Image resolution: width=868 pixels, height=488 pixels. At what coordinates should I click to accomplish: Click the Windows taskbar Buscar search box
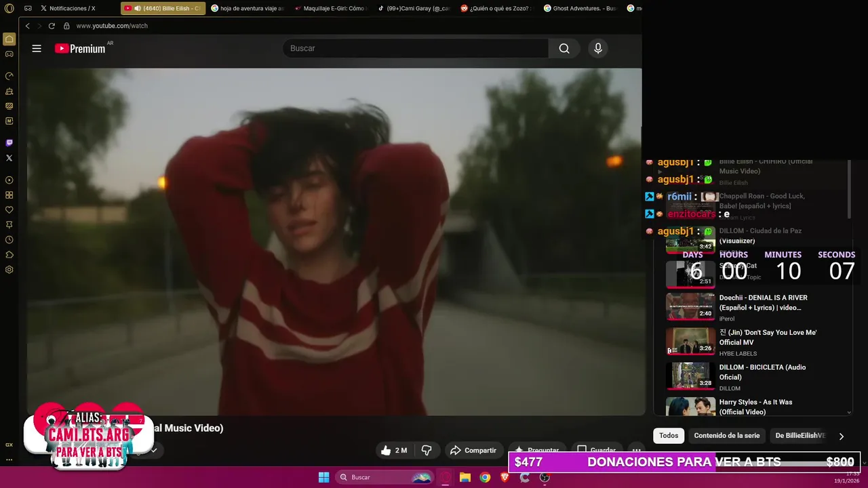click(385, 477)
